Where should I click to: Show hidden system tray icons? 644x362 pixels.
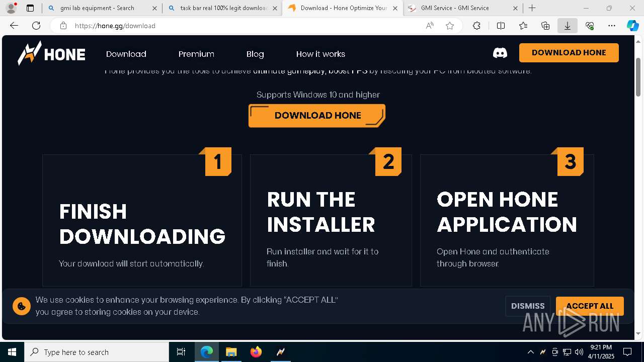pyautogui.click(x=531, y=352)
